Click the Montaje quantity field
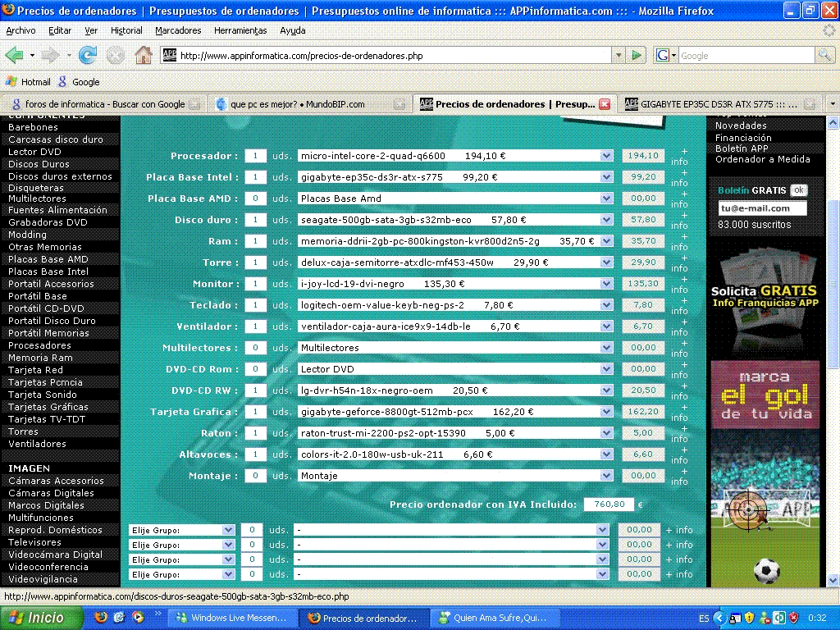 click(x=256, y=476)
